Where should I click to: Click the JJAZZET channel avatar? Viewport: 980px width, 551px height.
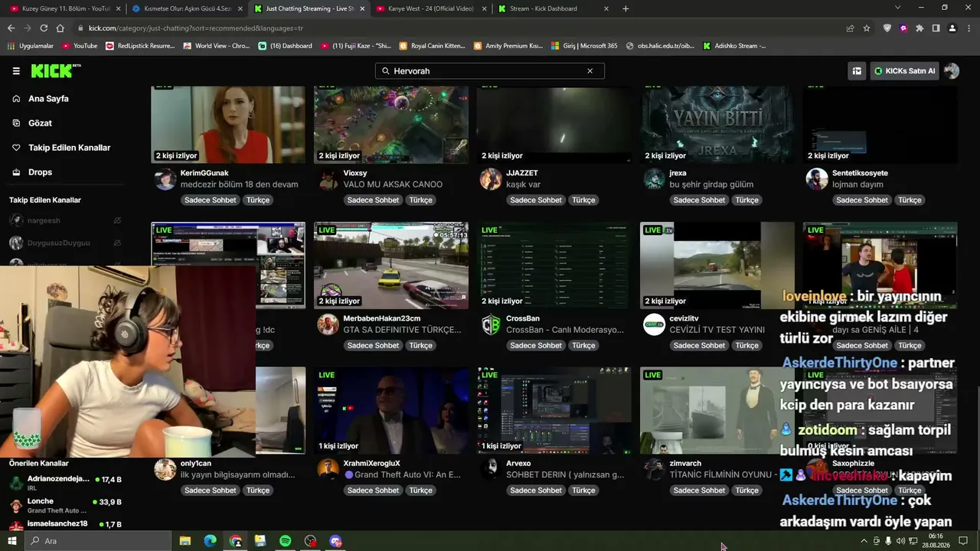[x=491, y=179]
